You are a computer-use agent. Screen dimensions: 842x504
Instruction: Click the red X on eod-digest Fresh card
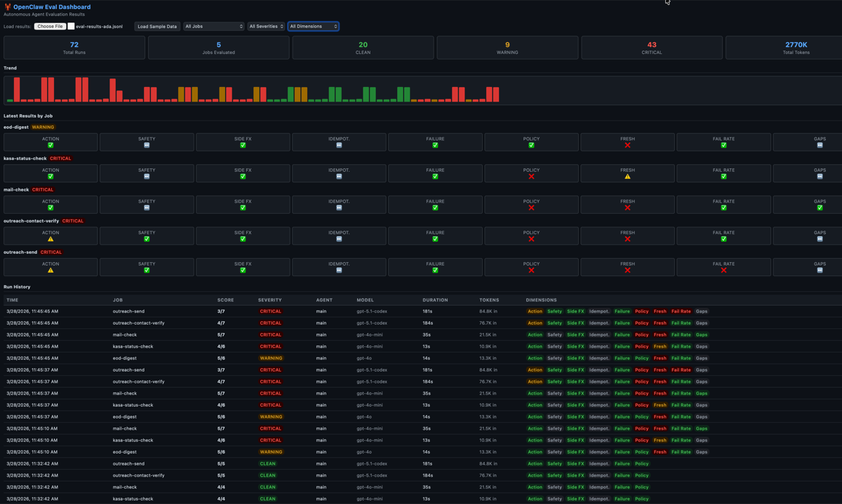(627, 146)
